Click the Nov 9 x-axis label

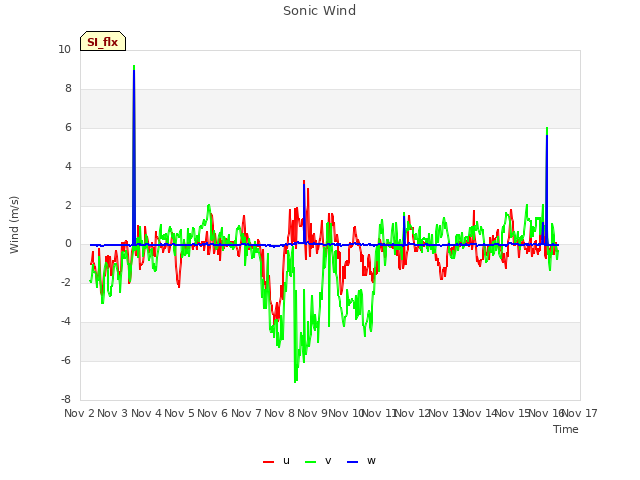(313, 413)
